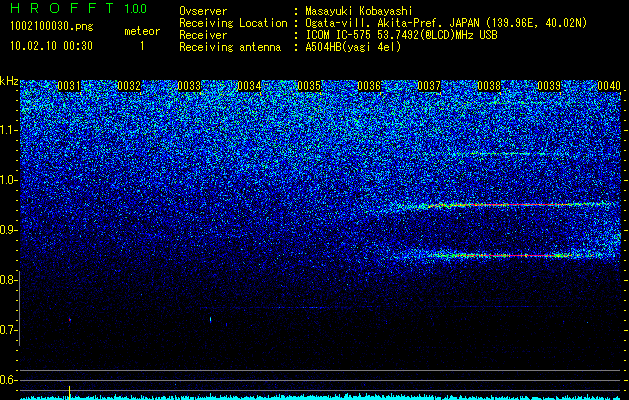Screen dimensions: 629x400
Task: Click the 0036 time marker
Action: click(x=369, y=86)
